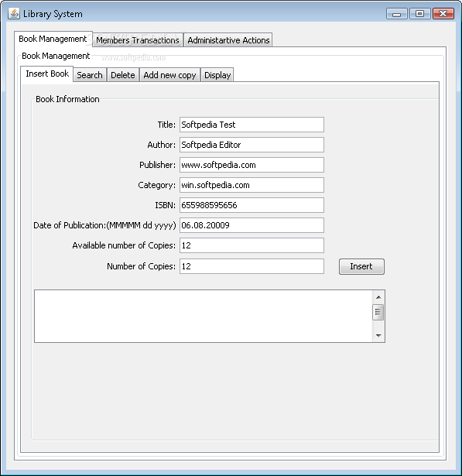Viewport: 462px width, 476px height.
Task: Open the Administartive Actions tab
Action: [x=228, y=40]
